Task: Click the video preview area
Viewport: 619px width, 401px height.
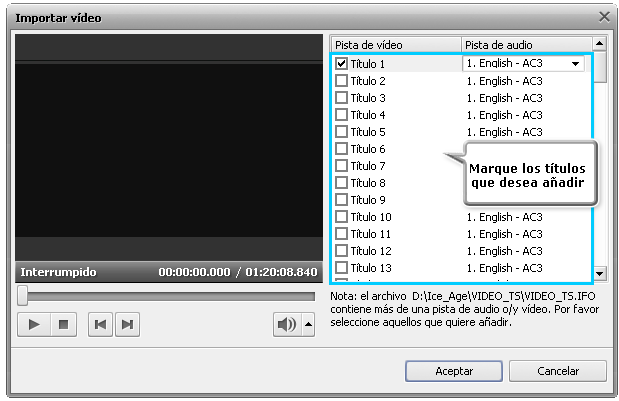Action: 169,148
